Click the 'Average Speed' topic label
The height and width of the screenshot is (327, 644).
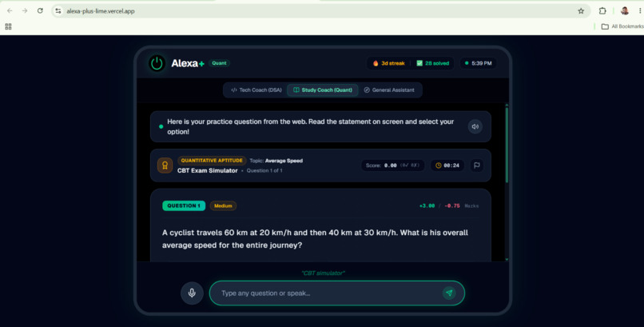[284, 161]
